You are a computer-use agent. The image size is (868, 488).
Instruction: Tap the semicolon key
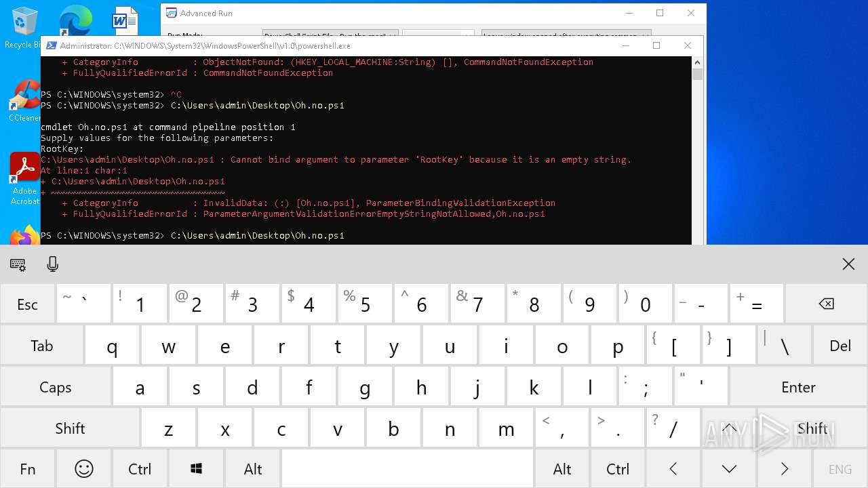pos(646,387)
